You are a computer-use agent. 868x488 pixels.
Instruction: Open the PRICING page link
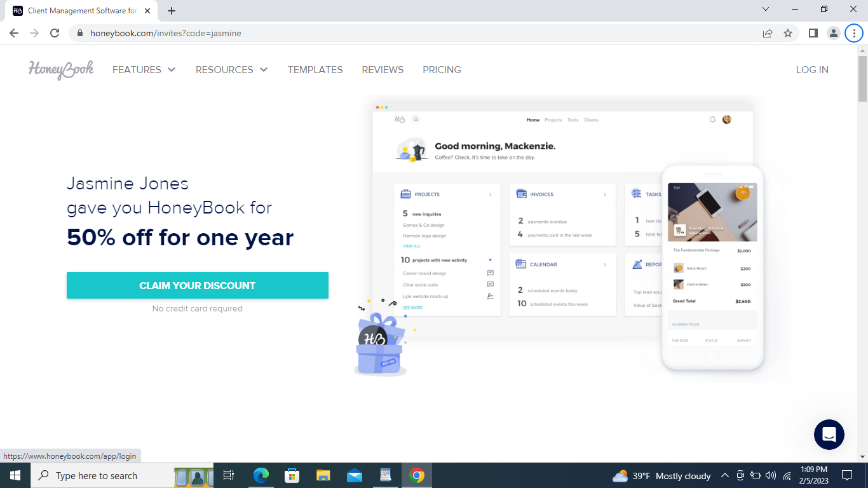442,70
